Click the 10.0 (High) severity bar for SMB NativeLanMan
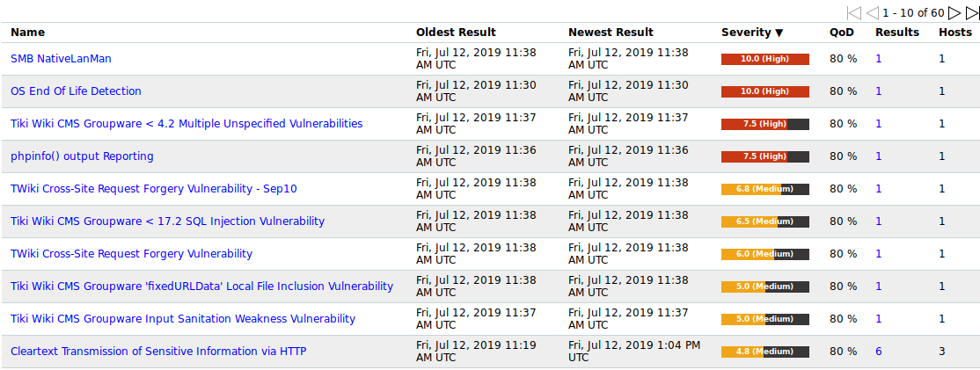This screenshot has height=370, width=980. pyautogui.click(x=764, y=59)
